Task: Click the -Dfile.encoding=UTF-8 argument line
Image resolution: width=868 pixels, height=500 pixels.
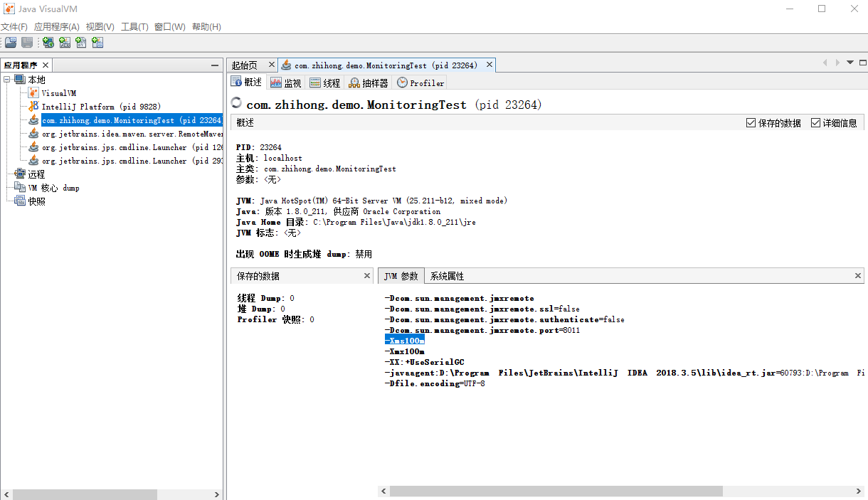Action: point(435,383)
